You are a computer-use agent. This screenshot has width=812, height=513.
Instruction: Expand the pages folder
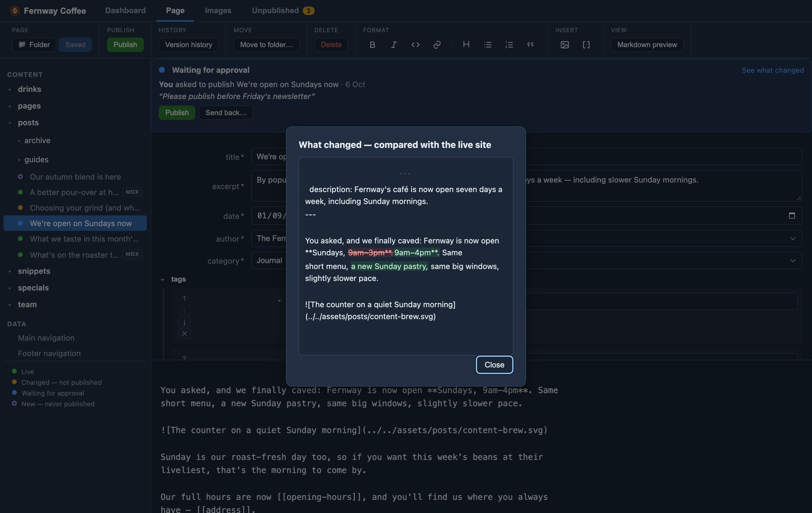(x=10, y=106)
